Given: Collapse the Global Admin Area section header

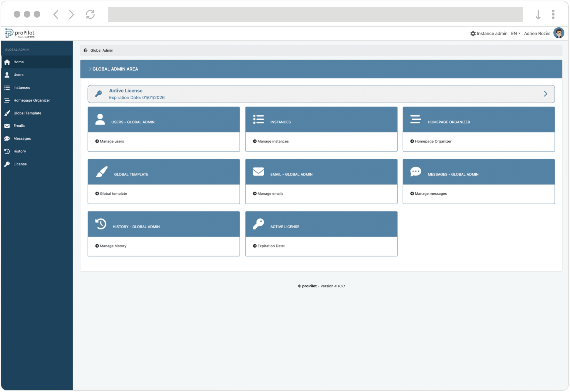Looking at the screenshot, I should pyautogui.click(x=90, y=69).
